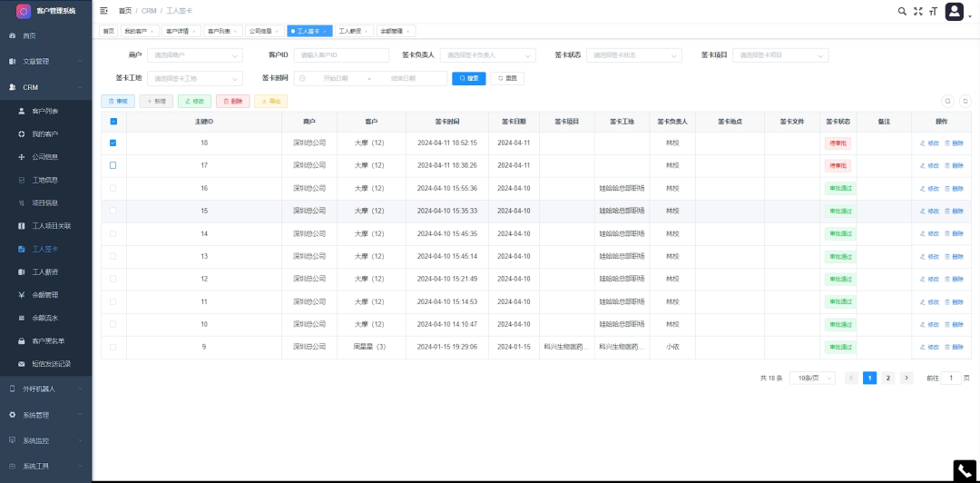Open the 签卡状态 dropdown filter
980x483 pixels.
click(x=633, y=55)
